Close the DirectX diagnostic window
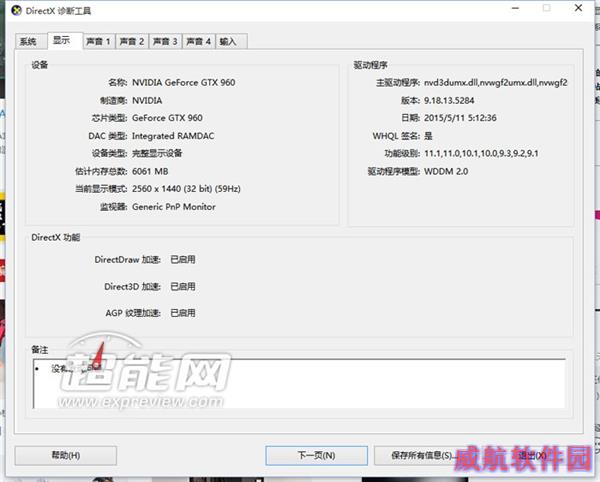Screen dimensions: 600x482 [x=578, y=8]
